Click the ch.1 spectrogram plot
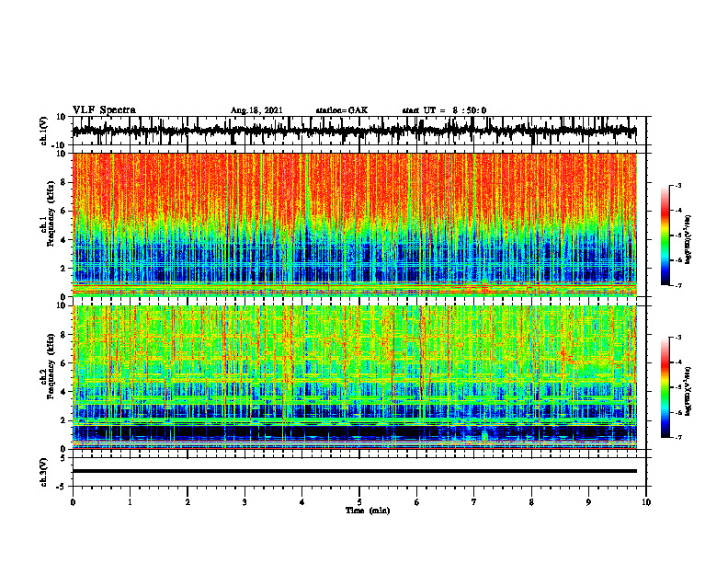This screenshot has width=728, height=563. pyautogui.click(x=355, y=224)
